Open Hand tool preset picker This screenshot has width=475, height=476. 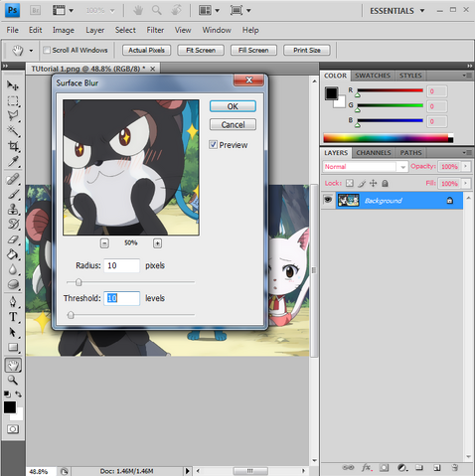pyautogui.click(x=31, y=51)
